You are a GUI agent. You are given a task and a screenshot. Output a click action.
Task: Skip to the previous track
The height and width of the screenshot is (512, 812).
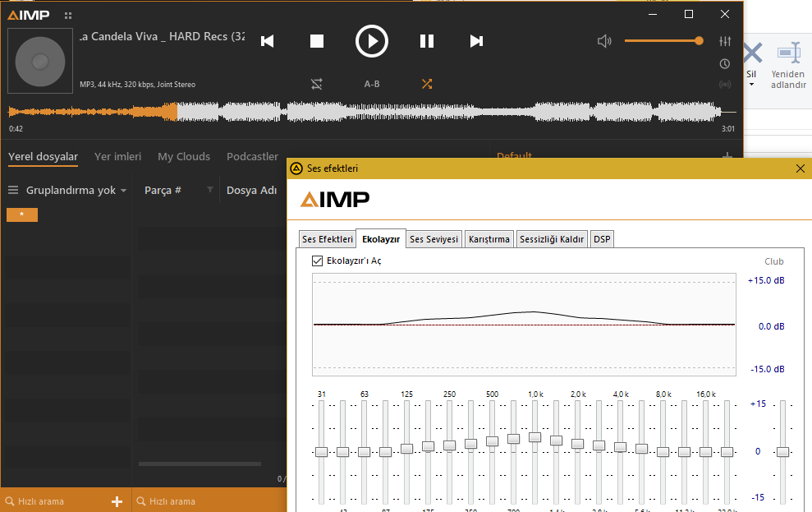[x=267, y=41]
